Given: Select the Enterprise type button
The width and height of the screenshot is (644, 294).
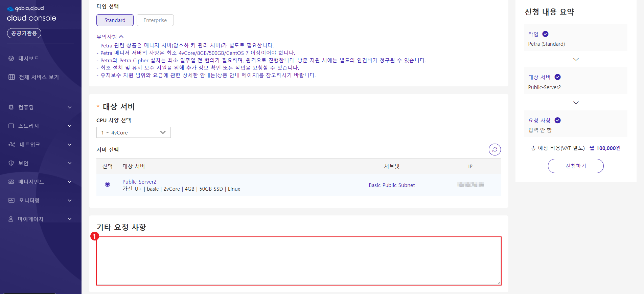Looking at the screenshot, I should pos(155,20).
